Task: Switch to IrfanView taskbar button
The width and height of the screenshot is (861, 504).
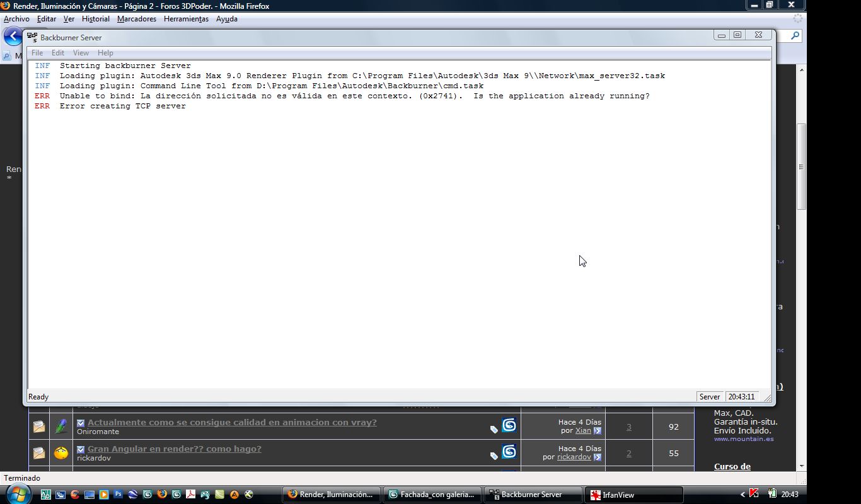Action: tap(633, 495)
